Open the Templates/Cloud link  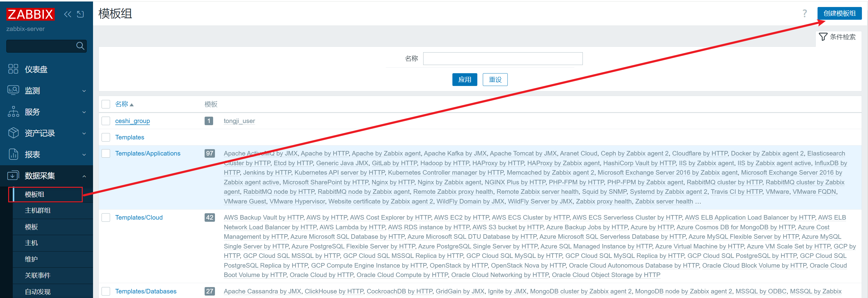139,218
